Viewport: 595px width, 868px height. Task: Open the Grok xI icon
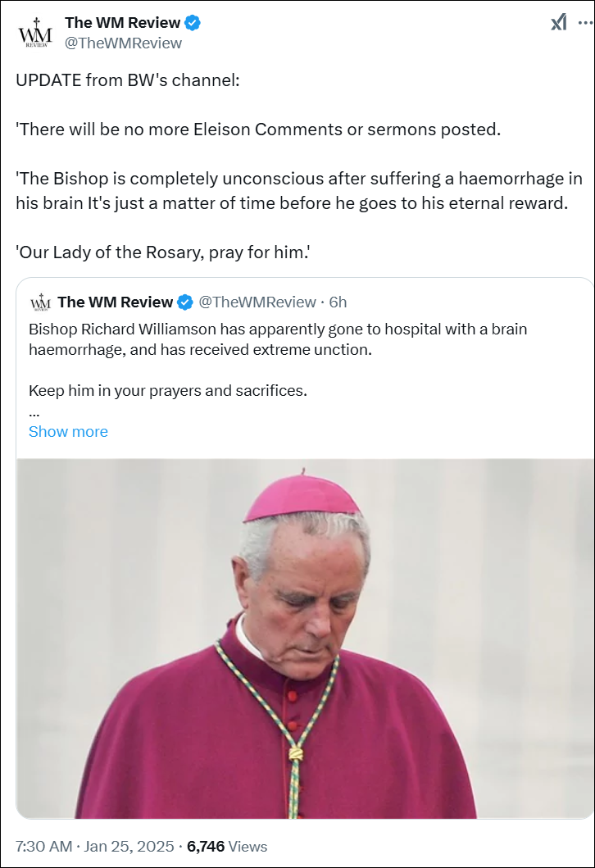558,22
